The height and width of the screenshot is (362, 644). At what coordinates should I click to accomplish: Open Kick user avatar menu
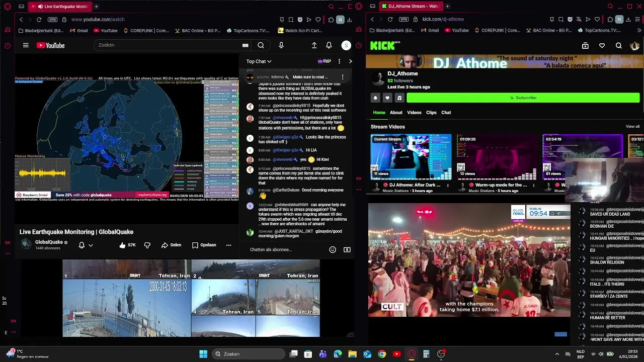pos(634,46)
